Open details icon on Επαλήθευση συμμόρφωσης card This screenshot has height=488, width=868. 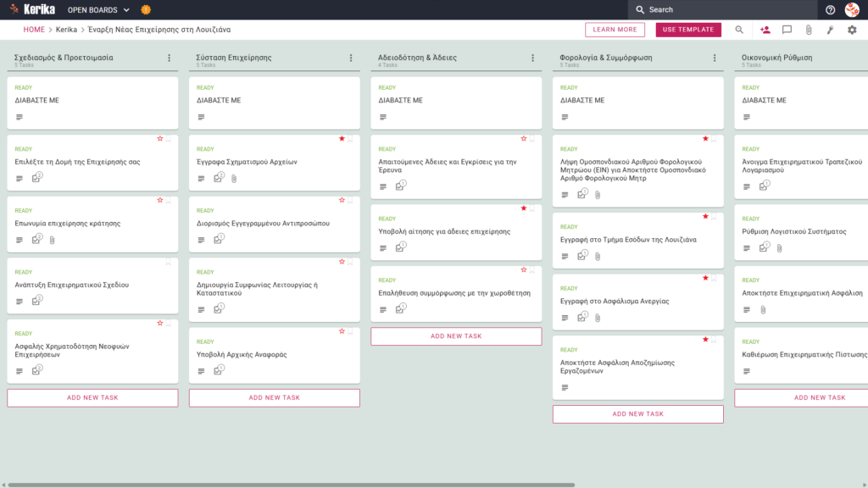(383, 310)
